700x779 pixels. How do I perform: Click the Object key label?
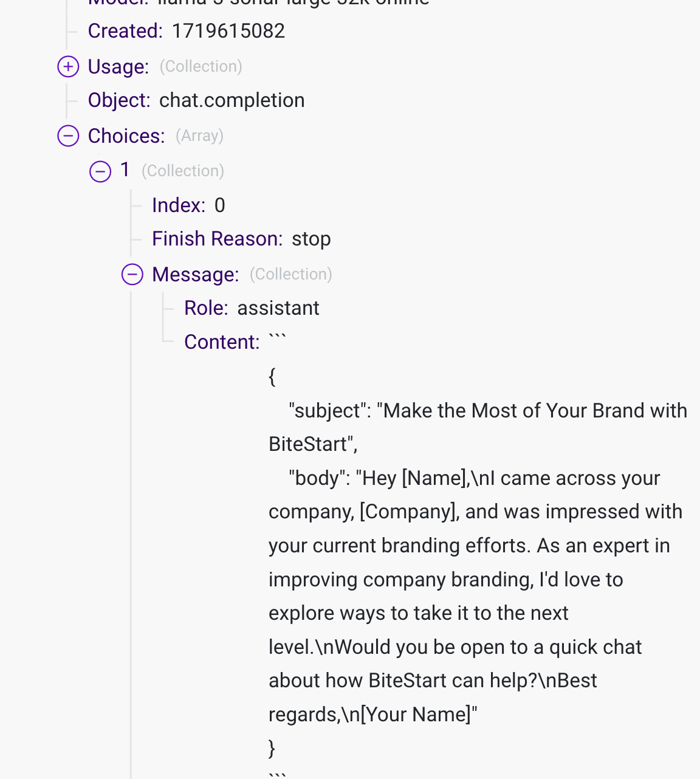(118, 100)
